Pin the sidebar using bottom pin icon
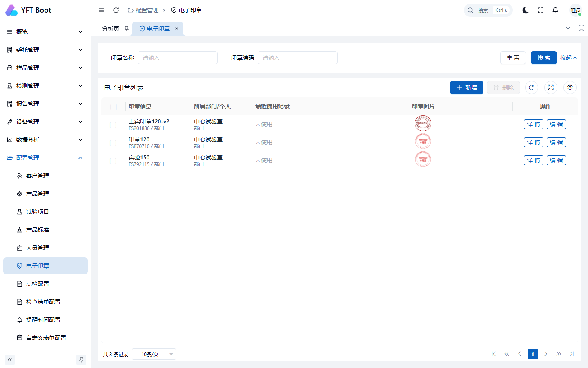The width and height of the screenshot is (588, 368). (x=81, y=360)
